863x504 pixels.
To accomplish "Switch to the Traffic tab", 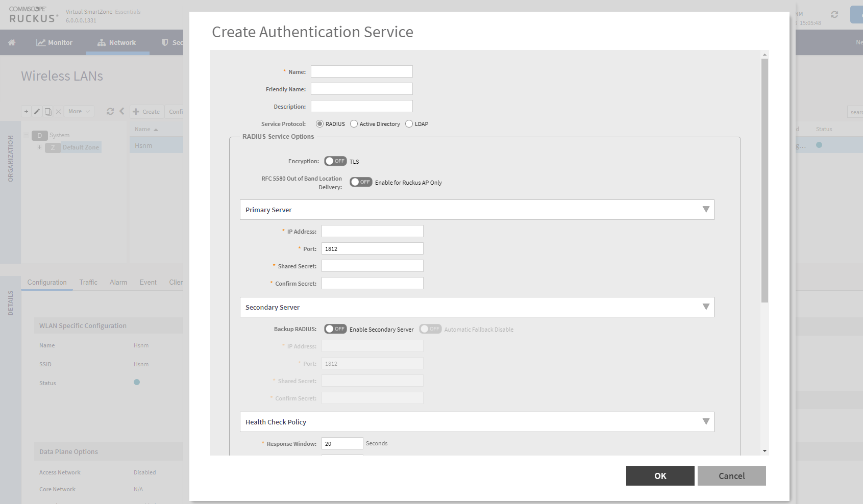I will [x=88, y=282].
